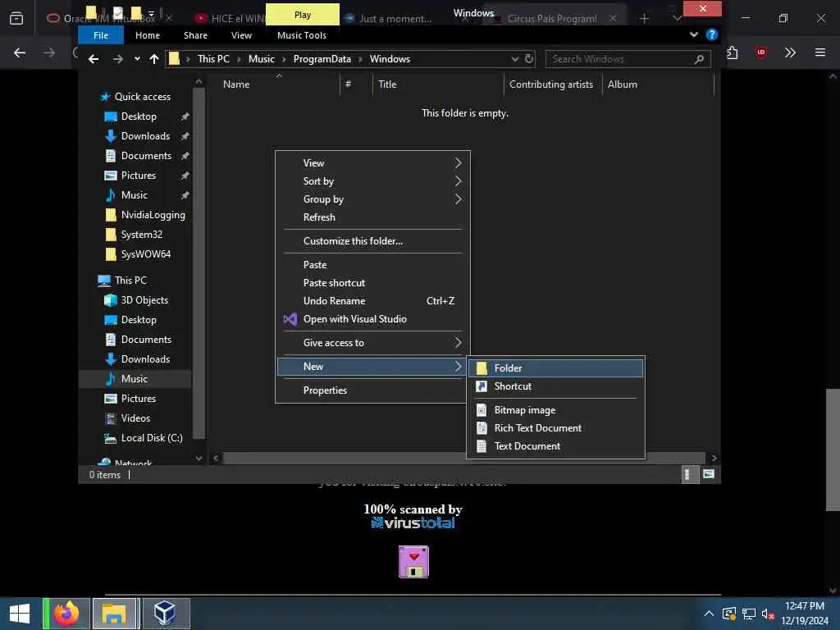Switch to the Share ribbon tab

pos(195,34)
